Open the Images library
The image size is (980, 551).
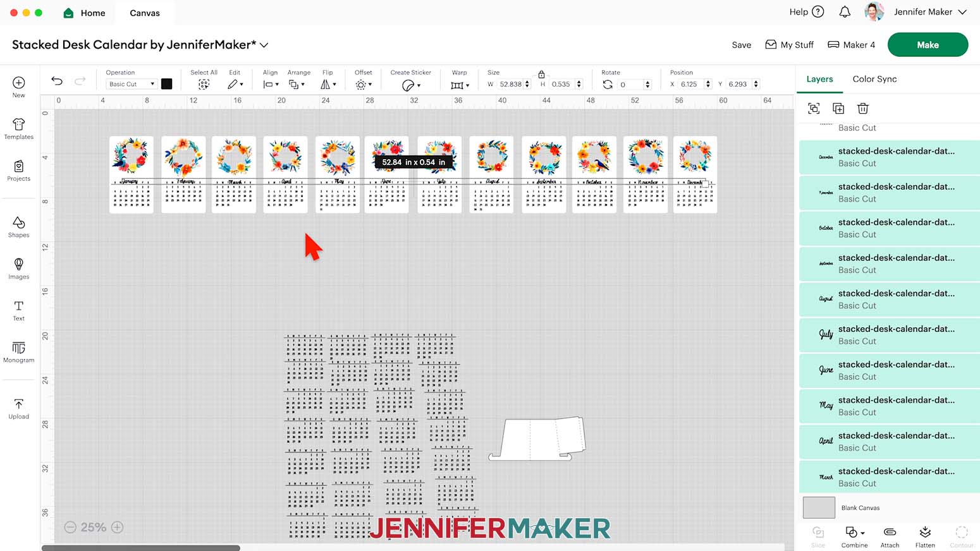coord(19,269)
